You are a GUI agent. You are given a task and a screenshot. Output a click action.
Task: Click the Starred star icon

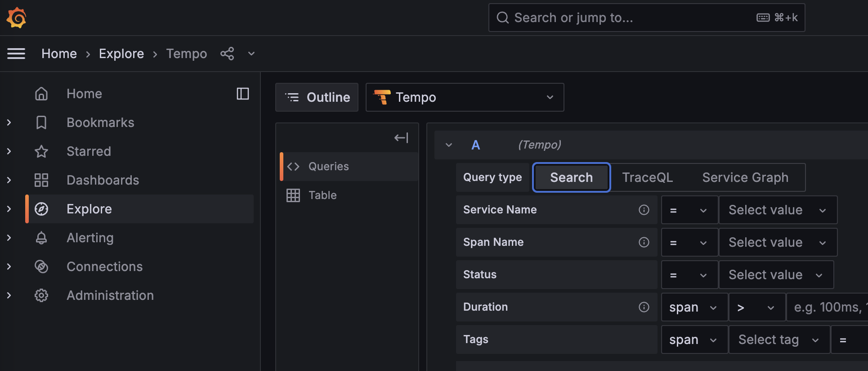point(41,151)
